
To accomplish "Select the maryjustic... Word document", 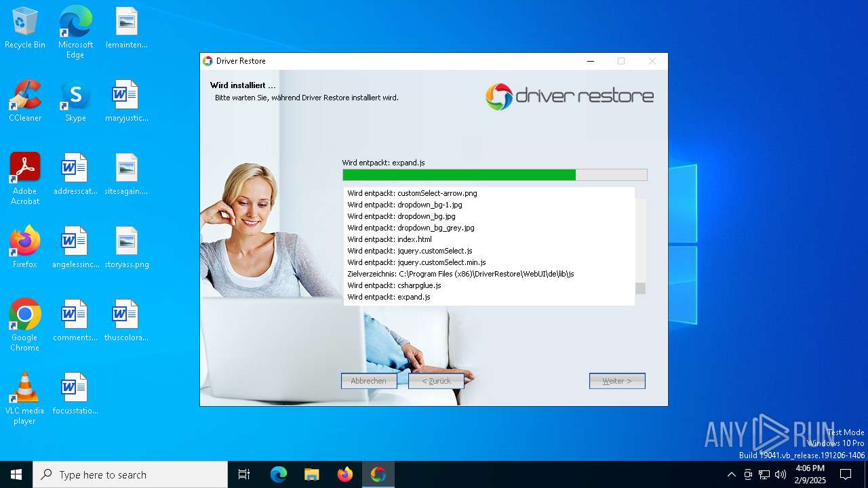I will pyautogui.click(x=127, y=102).
